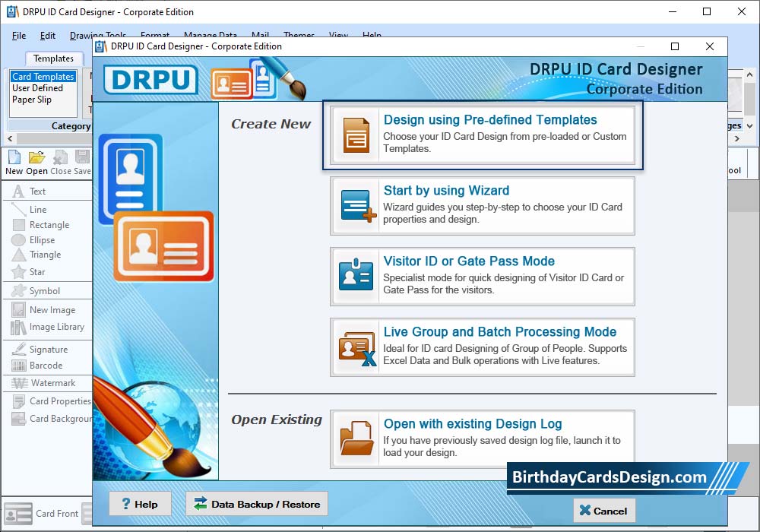Click the New document toolbar icon
This screenshot has height=532, width=760.
[14, 163]
